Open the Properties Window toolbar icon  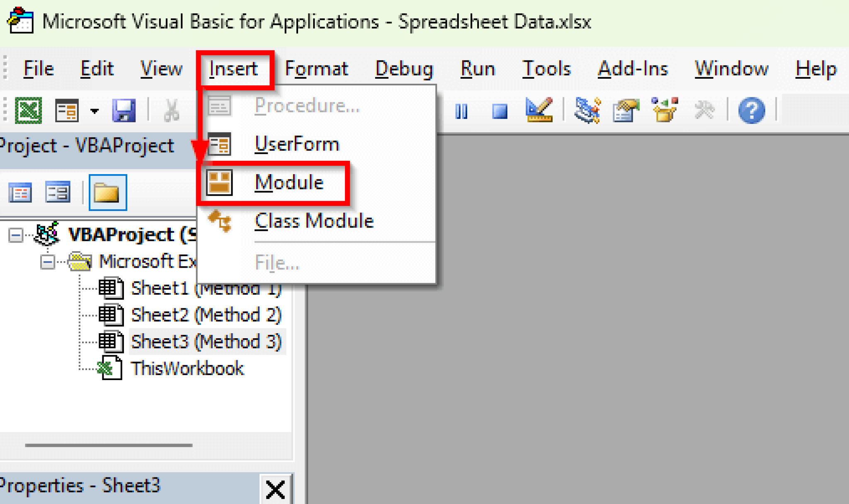click(x=626, y=110)
